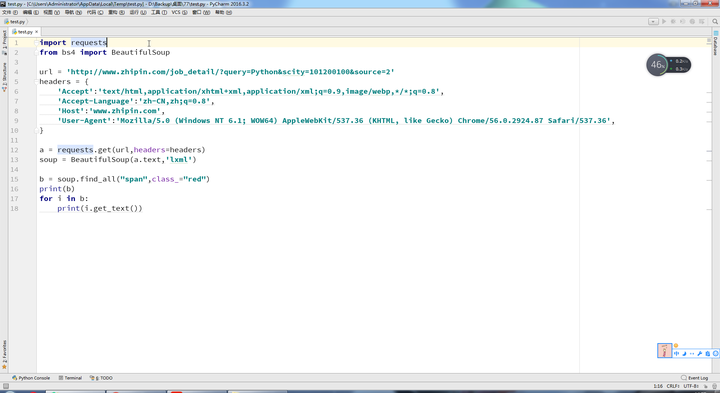The image size is (720, 393).
Task: Run the script with the green play icon
Action: click(664, 22)
